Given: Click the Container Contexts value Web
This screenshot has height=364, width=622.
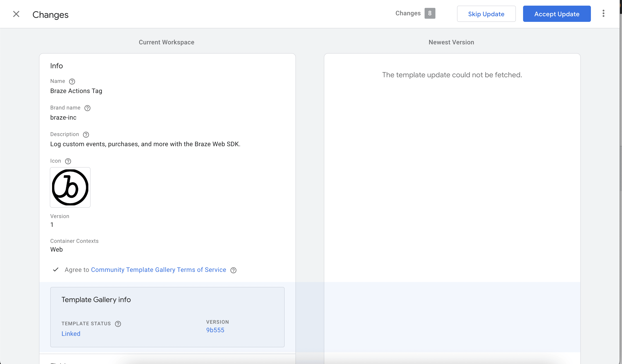Looking at the screenshot, I should tap(57, 250).
